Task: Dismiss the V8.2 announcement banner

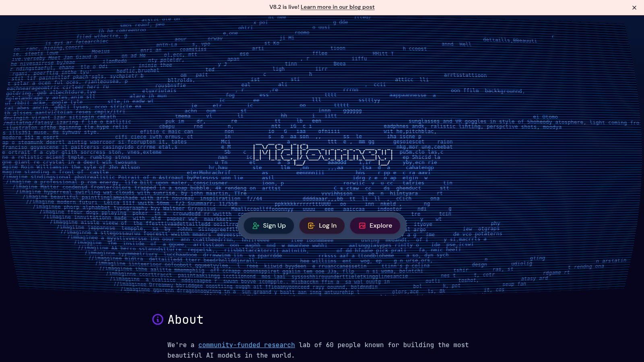Action: (x=634, y=8)
